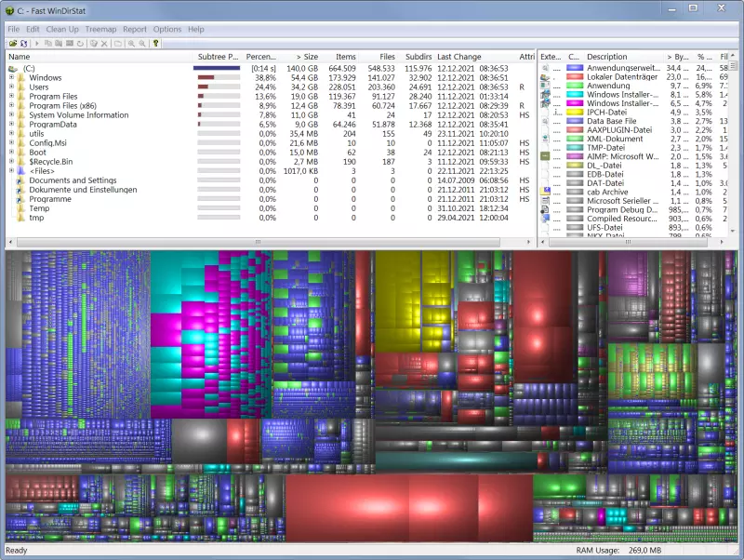The height and width of the screenshot is (560, 744).
Task: Click the shortcut icon of the Programme row
Action: pos(21,199)
